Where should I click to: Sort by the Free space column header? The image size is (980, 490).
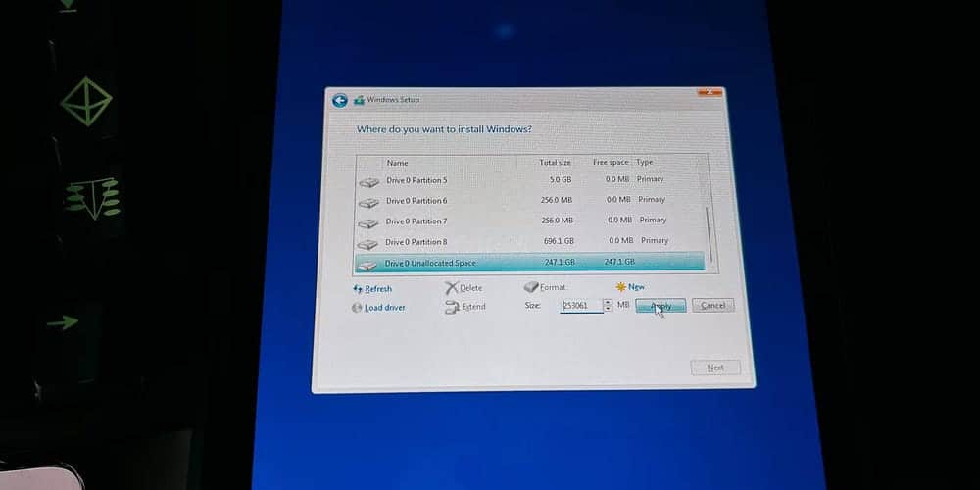[x=611, y=162]
